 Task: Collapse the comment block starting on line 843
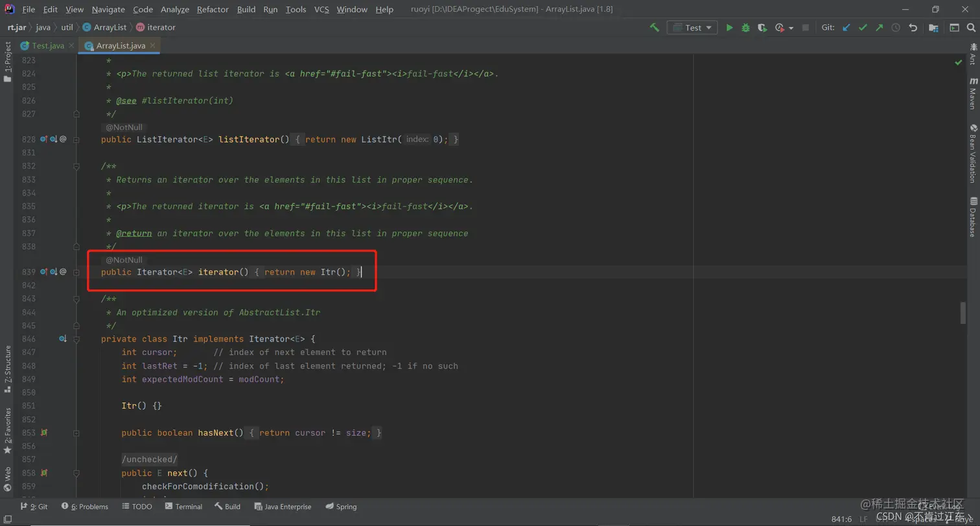(76, 299)
